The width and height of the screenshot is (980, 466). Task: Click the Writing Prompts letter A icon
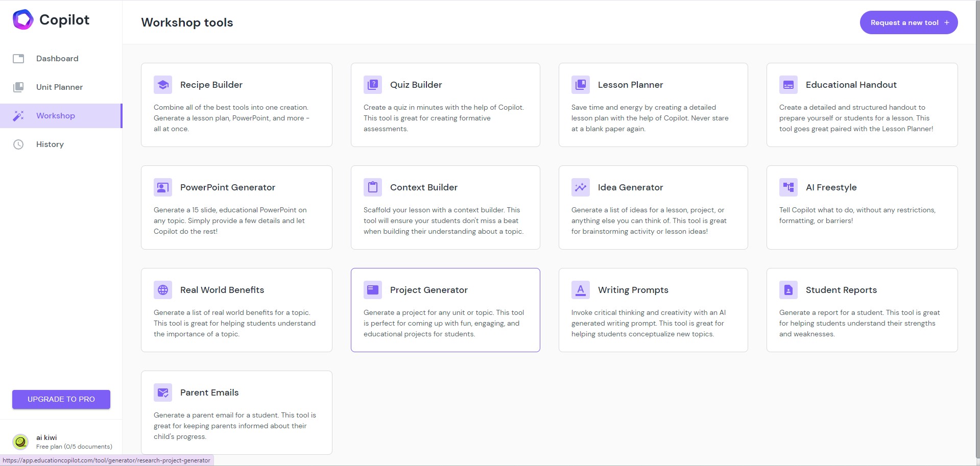click(581, 290)
